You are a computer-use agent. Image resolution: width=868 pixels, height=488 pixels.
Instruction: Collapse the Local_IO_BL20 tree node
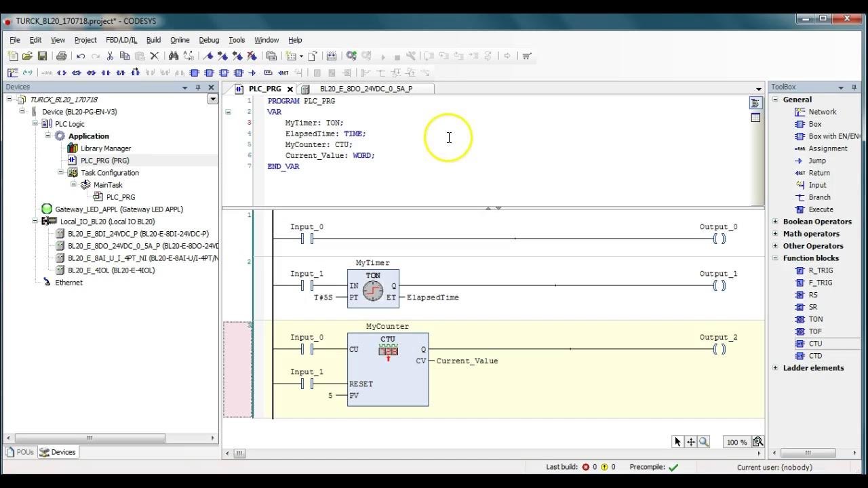pyautogui.click(x=35, y=222)
